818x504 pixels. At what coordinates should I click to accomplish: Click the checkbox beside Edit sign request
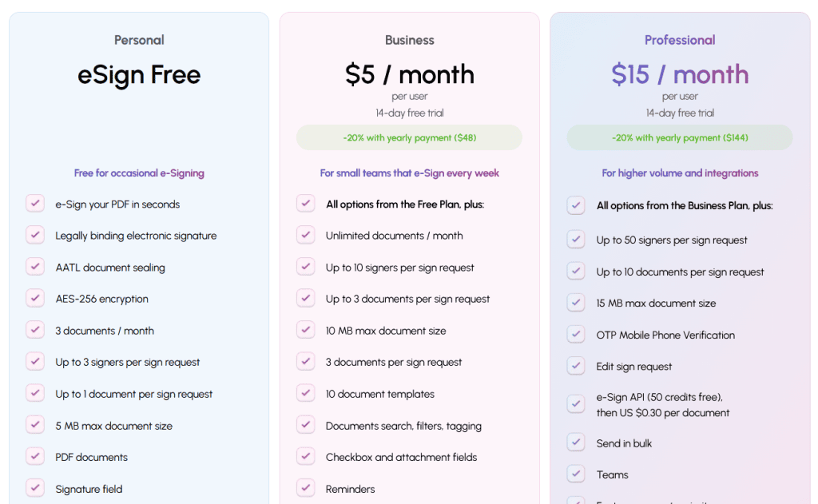(x=576, y=367)
